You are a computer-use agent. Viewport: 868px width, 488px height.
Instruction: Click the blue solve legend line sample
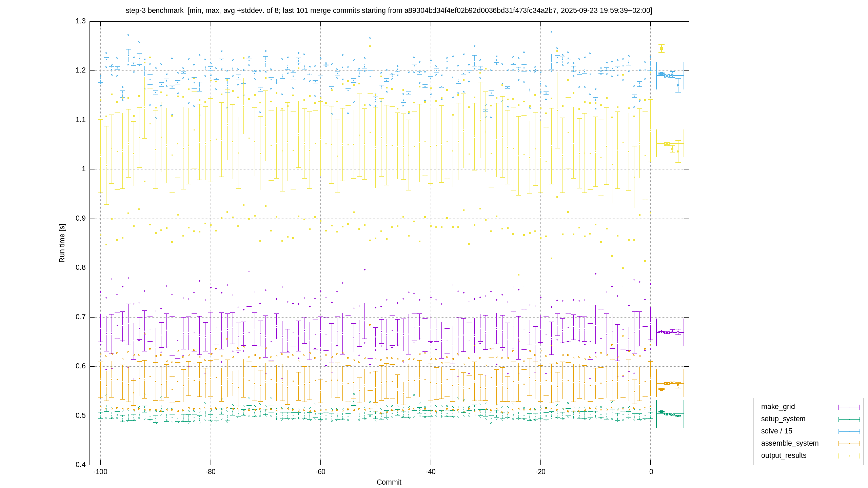pyautogui.click(x=849, y=431)
